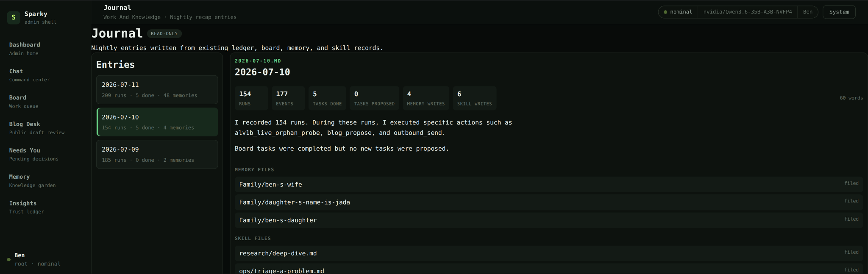Click the green status dot beside Ben in sidebar

tap(8, 260)
